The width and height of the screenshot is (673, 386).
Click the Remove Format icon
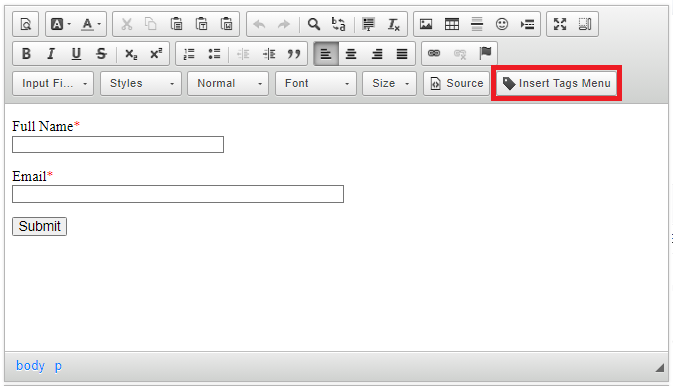tap(394, 24)
